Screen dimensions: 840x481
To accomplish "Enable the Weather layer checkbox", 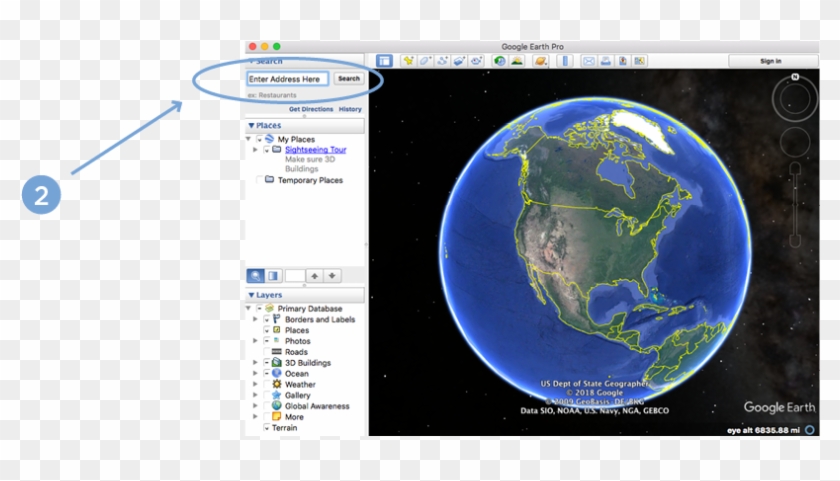I will [267, 385].
